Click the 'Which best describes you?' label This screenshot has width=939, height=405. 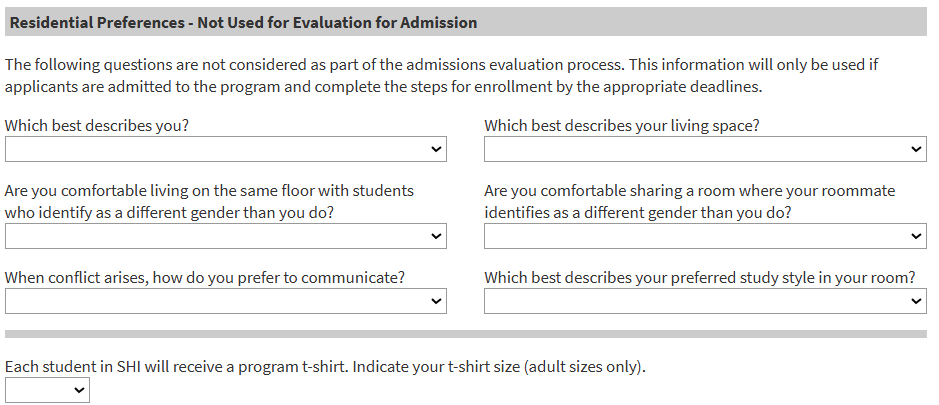tap(97, 126)
